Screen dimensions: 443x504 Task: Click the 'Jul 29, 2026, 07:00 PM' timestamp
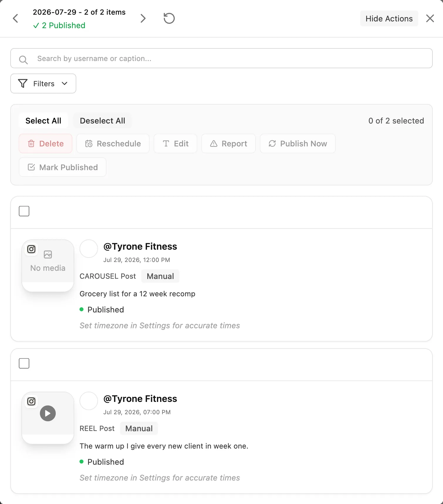[137, 412]
